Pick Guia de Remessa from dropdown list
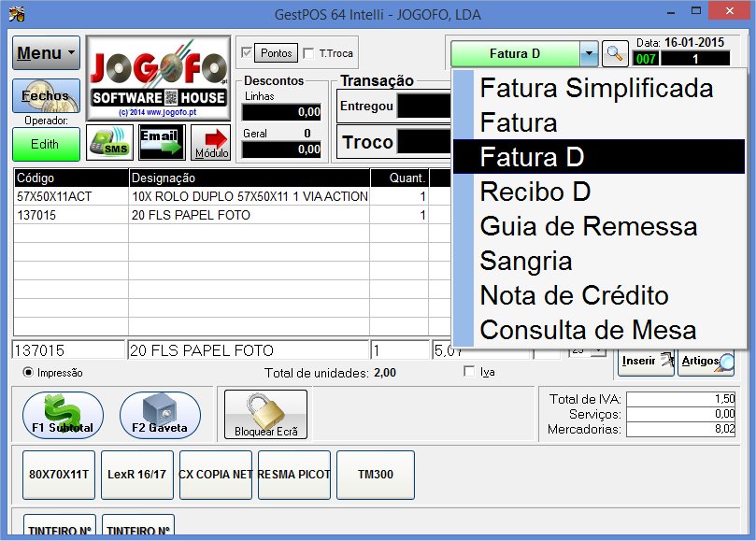Viewport: 756px width, 541px height. click(589, 226)
